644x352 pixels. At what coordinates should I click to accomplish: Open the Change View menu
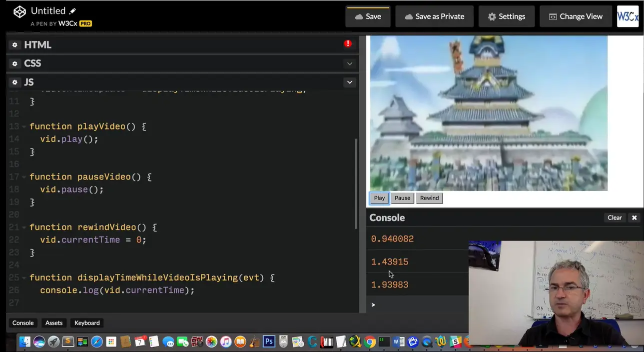(576, 16)
